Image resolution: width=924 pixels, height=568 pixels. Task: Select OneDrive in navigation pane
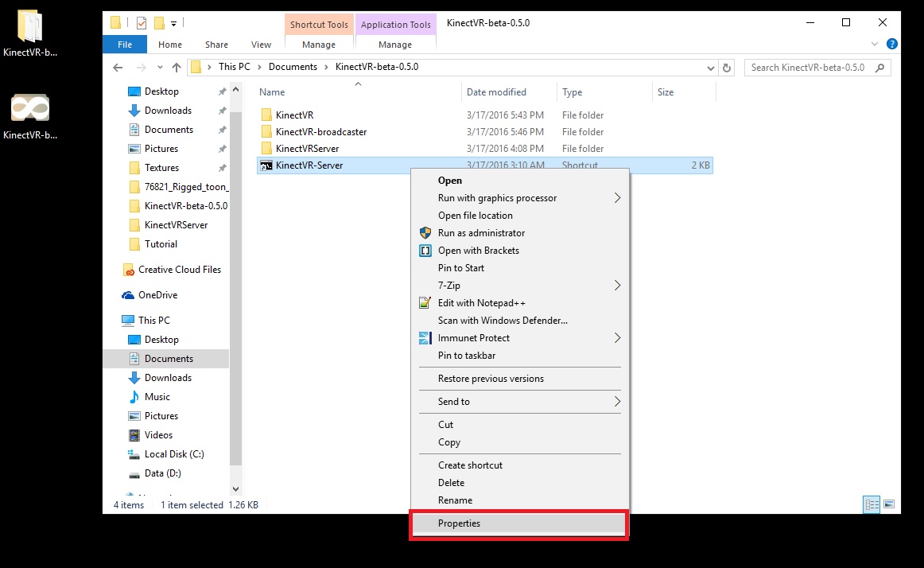(x=157, y=295)
